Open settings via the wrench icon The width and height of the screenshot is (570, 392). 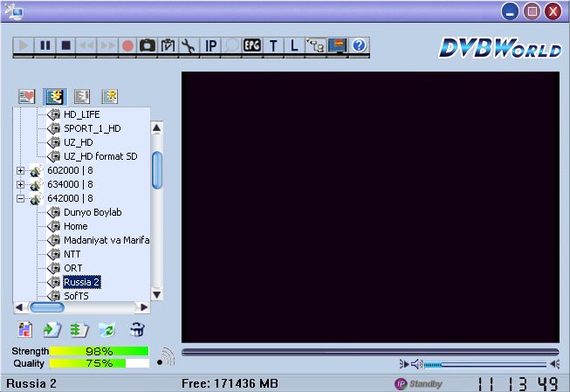(x=189, y=45)
